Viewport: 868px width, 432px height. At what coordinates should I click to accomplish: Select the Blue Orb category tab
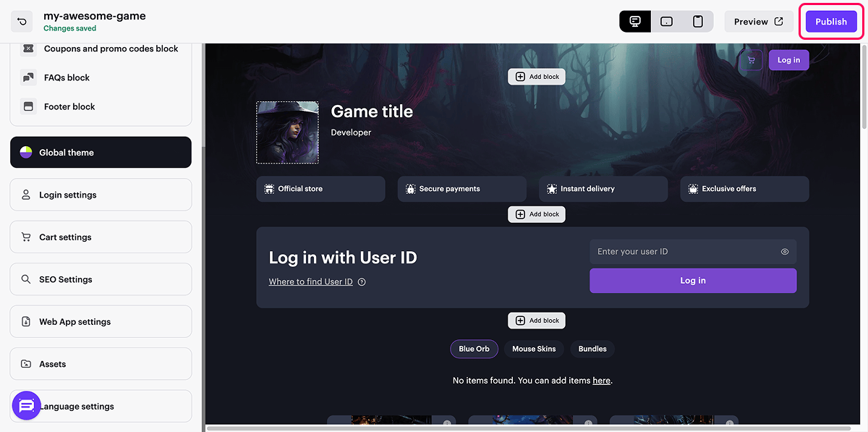pos(474,349)
